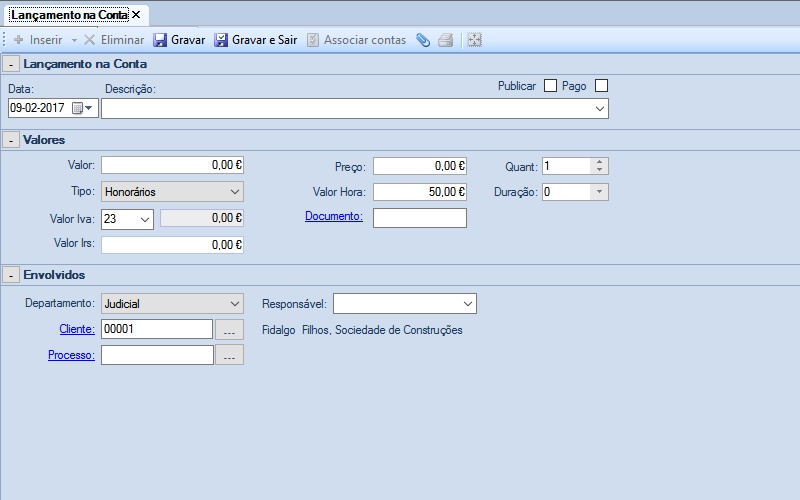This screenshot has height=500, width=800.
Task: Click the Valor Hora field
Action: point(420,192)
